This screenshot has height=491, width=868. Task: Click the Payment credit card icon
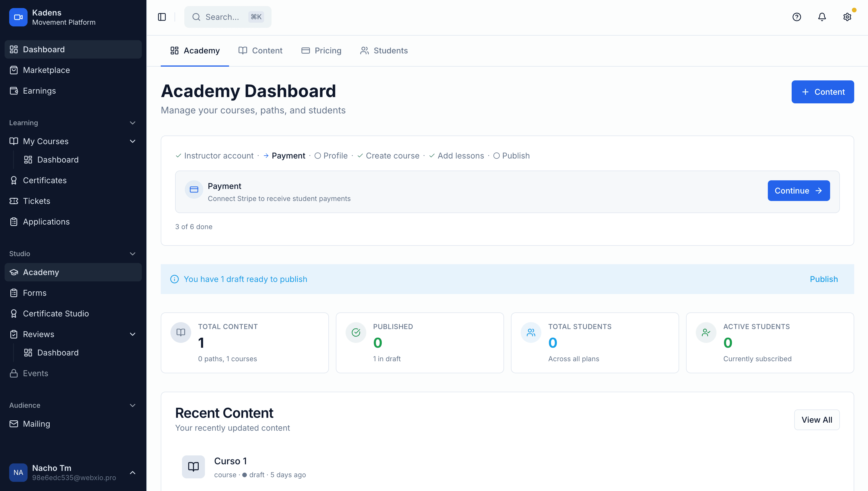(194, 190)
